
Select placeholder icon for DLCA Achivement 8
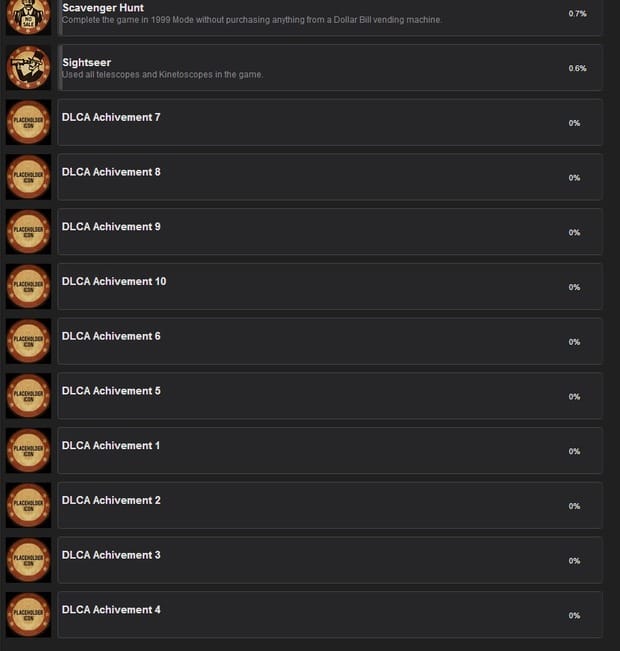point(28,177)
